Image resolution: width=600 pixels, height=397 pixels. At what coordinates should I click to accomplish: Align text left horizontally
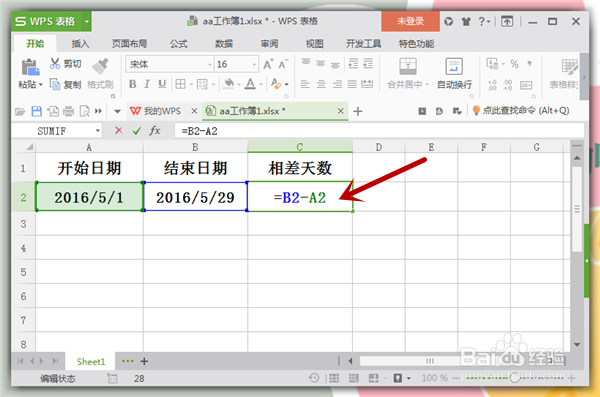[x=305, y=84]
